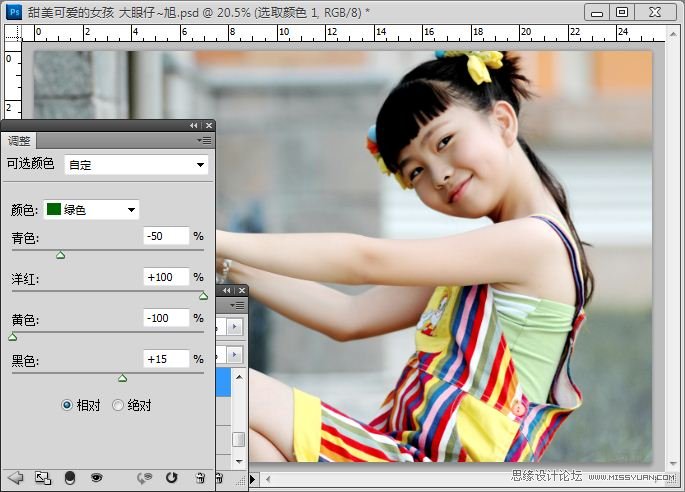This screenshot has height=492, width=685.
Task: Select the 相对 radio option
Action: 67,405
